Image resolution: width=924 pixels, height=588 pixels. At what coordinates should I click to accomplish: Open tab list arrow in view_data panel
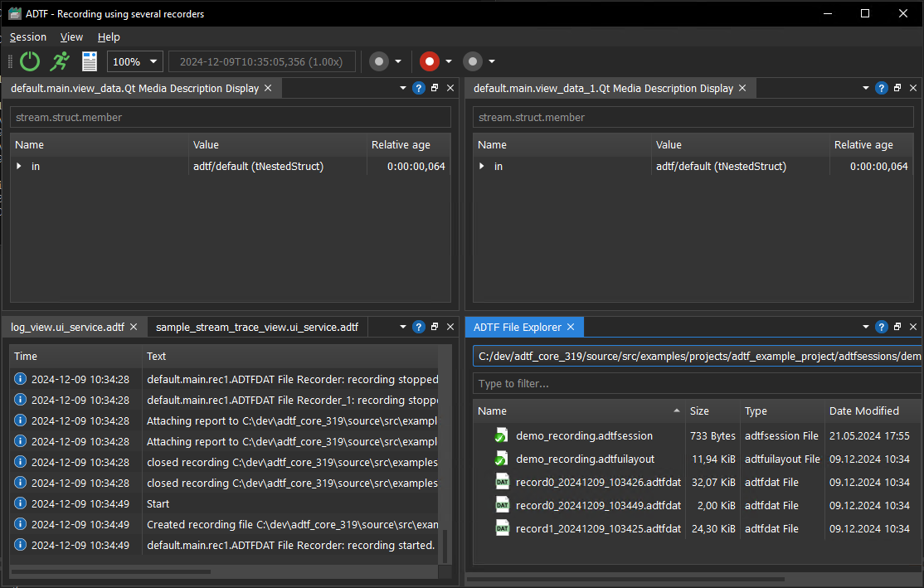403,88
